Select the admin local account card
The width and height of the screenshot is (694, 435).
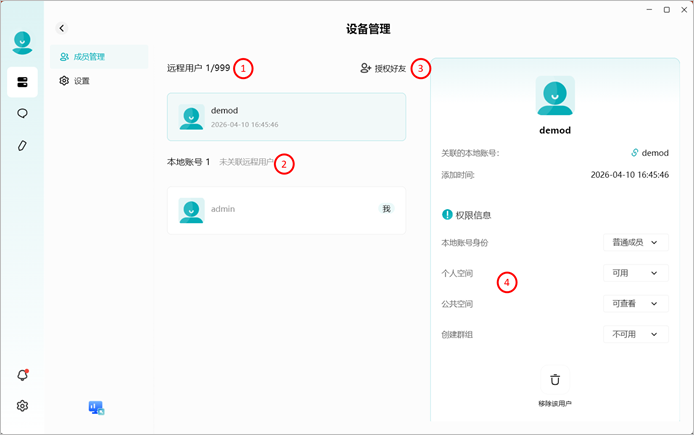pos(286,210)
